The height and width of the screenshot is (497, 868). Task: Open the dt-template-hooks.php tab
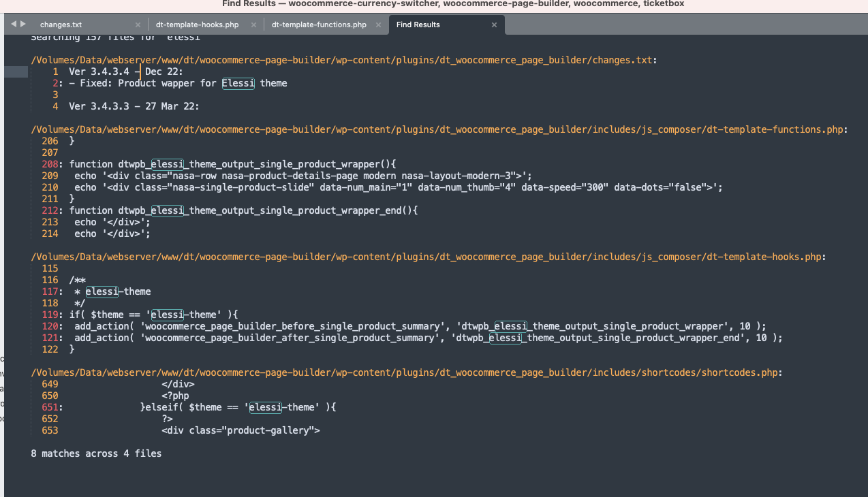point(197,25)
